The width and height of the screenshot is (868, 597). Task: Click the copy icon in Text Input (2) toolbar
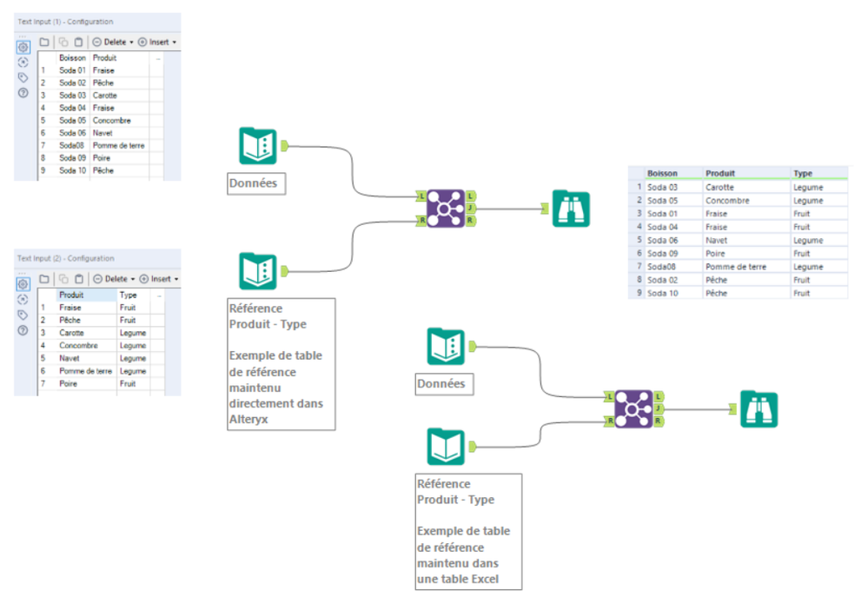(63, 279)
